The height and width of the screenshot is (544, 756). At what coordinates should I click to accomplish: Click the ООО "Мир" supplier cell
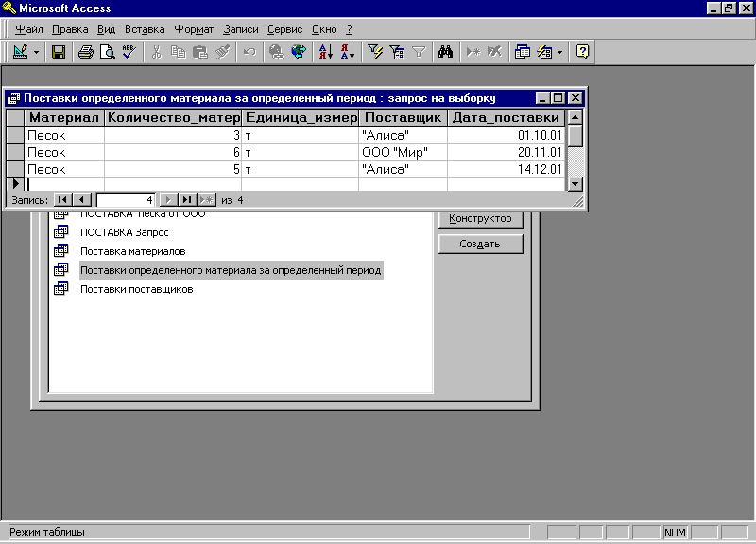click(404, 152)
